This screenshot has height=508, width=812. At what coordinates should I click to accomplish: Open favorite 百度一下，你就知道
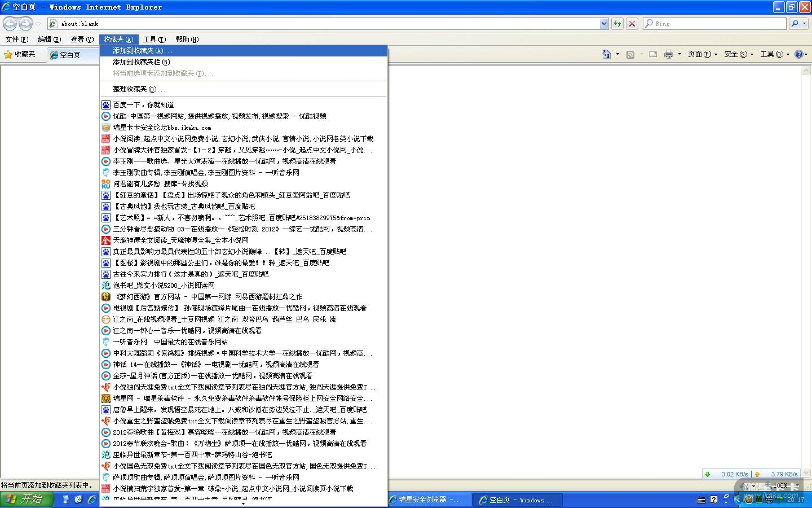click(x=244, y=105)
